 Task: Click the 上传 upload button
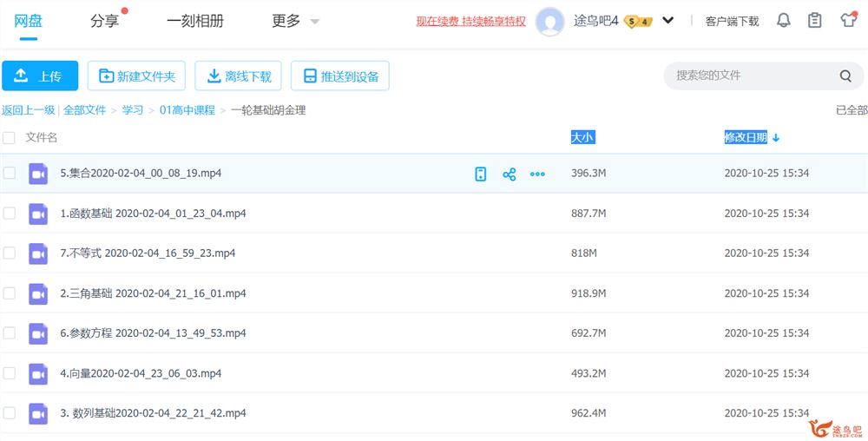(x=40, y=76)
